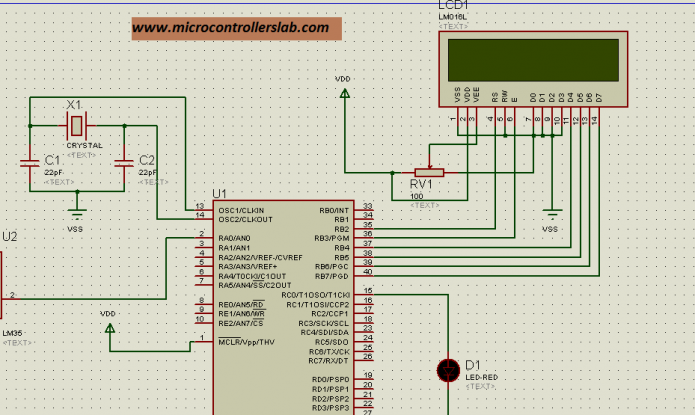Click the RC7/RX/DT pin name
The height and width of the screenshot is (415, 695).
tap(328, 361)
